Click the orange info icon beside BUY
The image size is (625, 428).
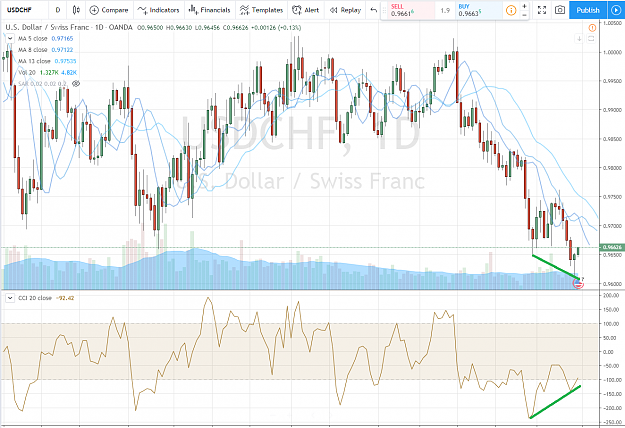pos(511,10)
